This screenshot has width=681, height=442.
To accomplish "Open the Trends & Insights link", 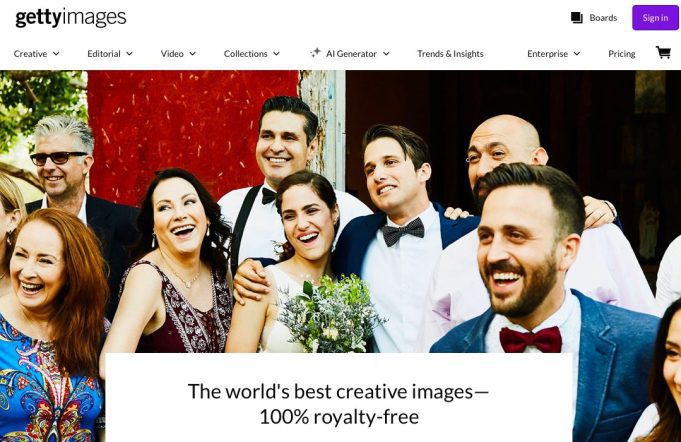I will point(450,54).
